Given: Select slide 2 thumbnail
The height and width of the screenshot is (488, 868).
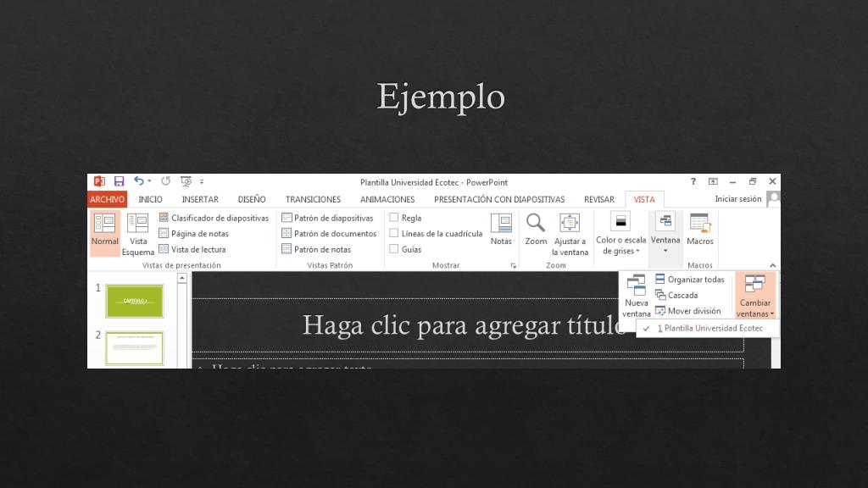Looking at the screenshot, I should (135, 348).
